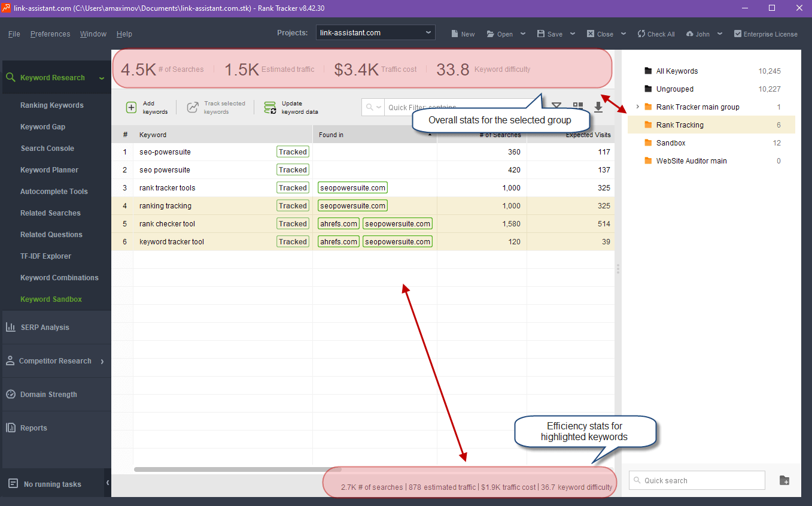Click the Save project disk icon
This screenshot has width=812, height=506.
click(541, 34)
